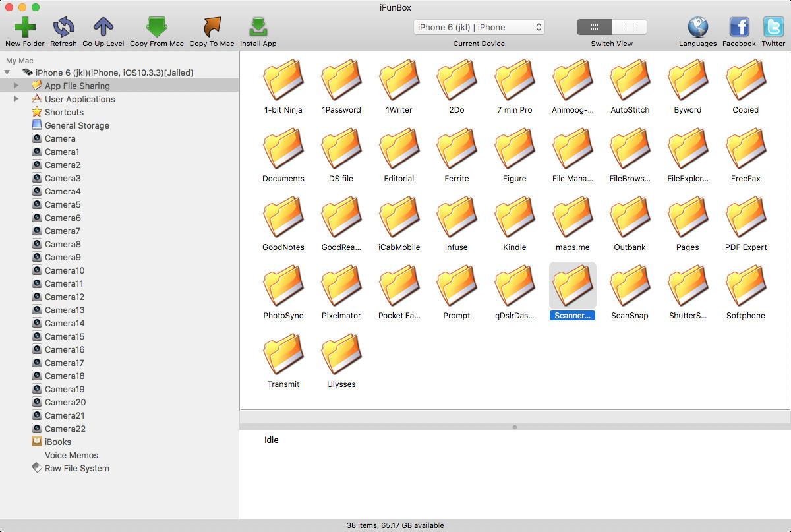Open the Current Device dropdown
Viewport: 791px width, 532px height.
pos(479,27)
